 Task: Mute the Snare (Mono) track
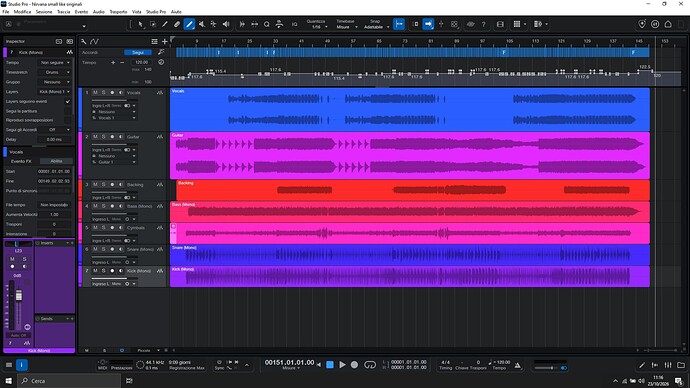tap(95, 249)
